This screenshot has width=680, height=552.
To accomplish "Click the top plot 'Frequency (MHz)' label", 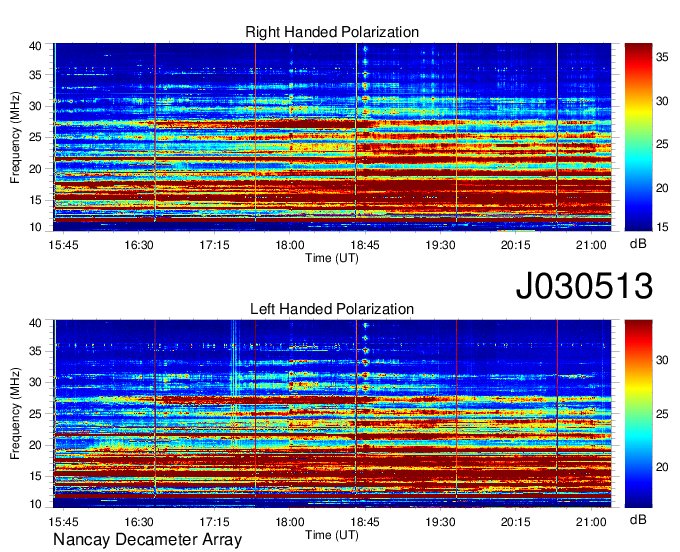I will (x=15, y=137).
